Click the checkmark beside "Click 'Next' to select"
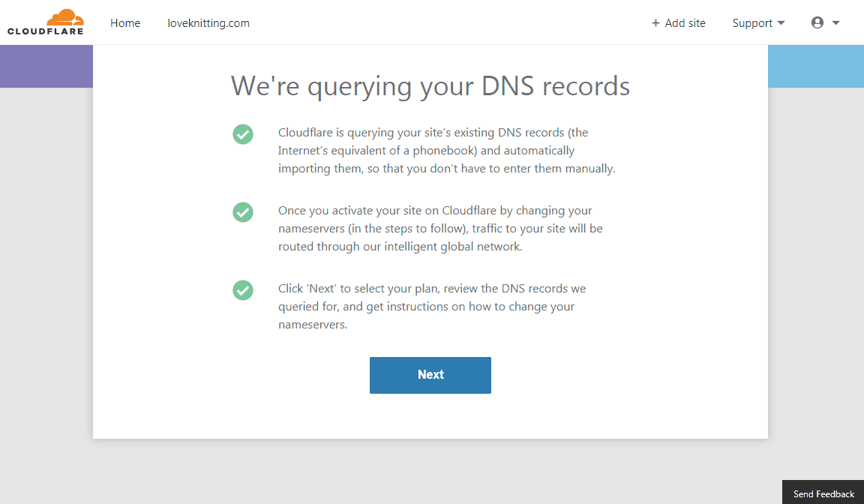Viewport: 864px width, 504px height. (243, 290)
